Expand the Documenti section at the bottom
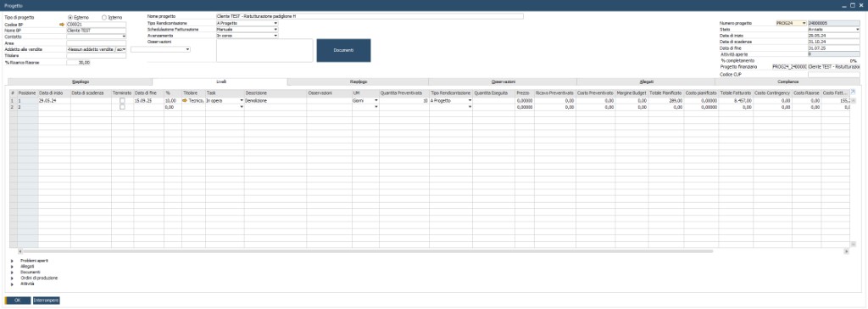This screenshot has height=309, width=868. 12,272
